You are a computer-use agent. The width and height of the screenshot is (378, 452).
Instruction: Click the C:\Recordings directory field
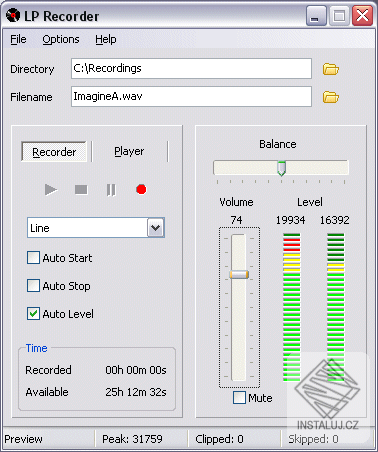click(x=191, y=69)
